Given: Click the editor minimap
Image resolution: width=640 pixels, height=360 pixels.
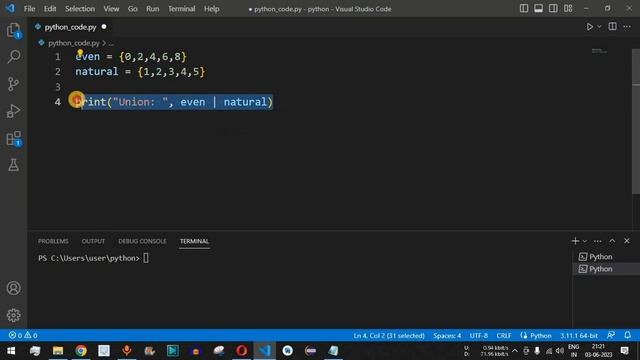Looking at the screenshot, I should (599, 51).
